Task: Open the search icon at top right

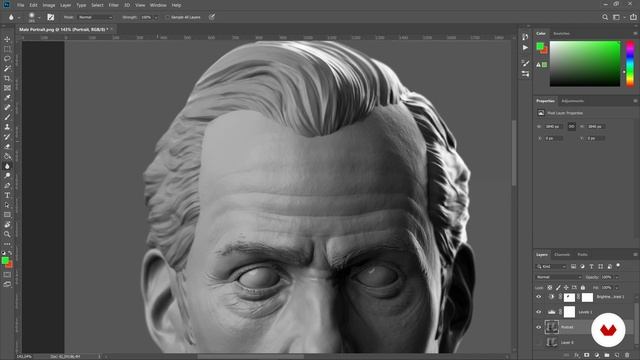Action: click(x=605, y=17)
